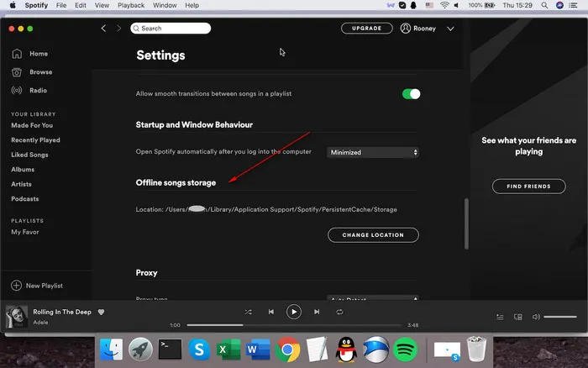The width and height of the screenshot is (588, 368).
Task: Open the Apple menu
Action: coord(13,5)
